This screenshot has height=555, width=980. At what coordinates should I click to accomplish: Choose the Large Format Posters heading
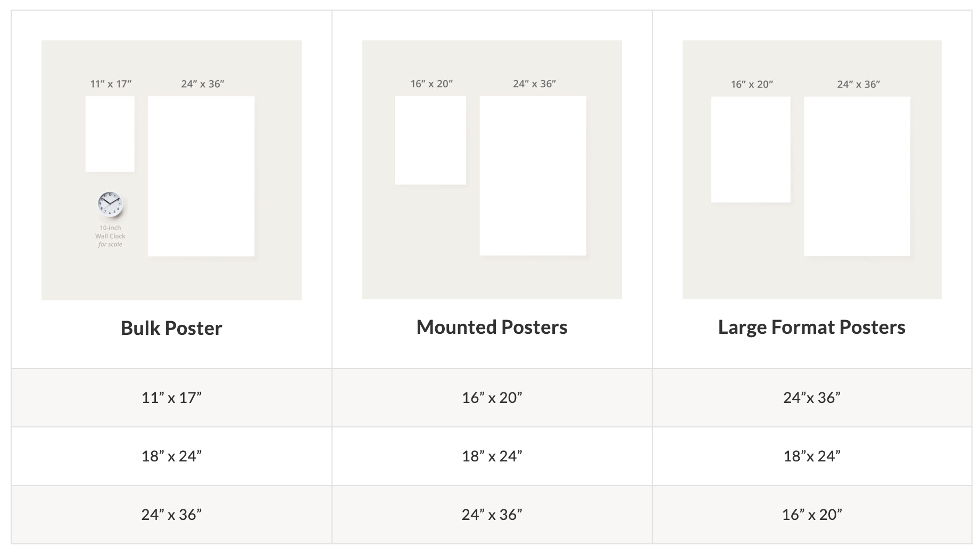tap(811, 327)
